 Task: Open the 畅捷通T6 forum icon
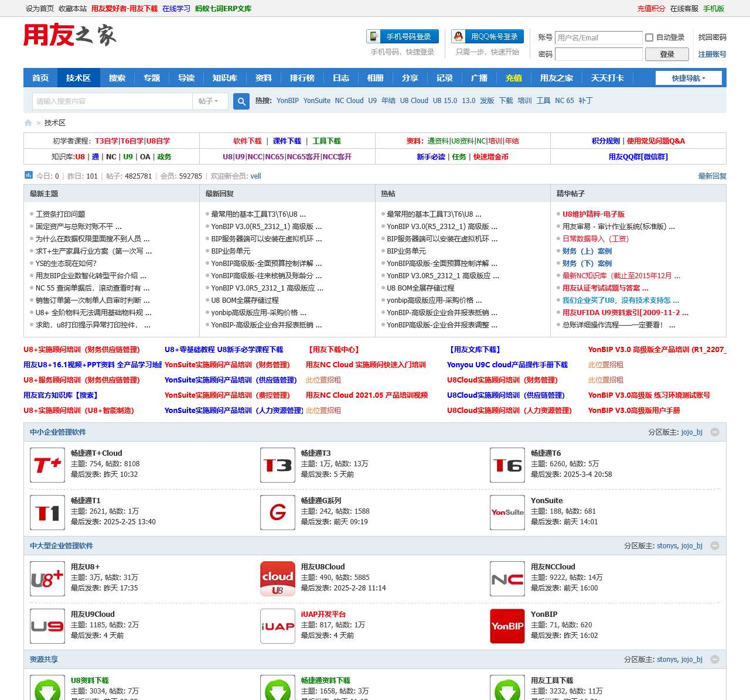point(507,465)
